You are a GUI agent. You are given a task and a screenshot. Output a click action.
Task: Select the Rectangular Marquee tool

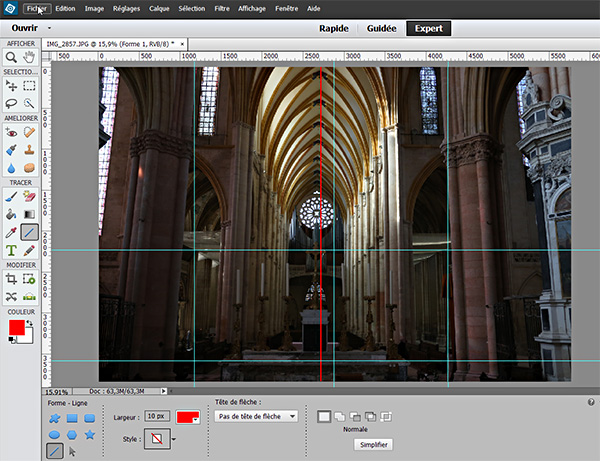(29, 85)
